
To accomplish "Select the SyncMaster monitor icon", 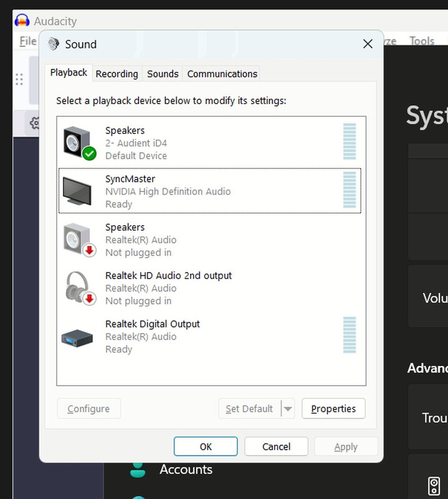I will coord(77,191).
